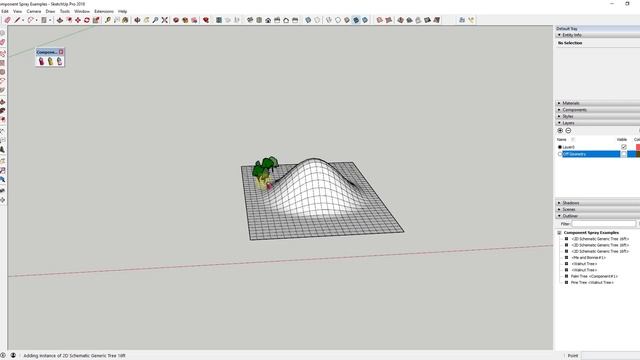This screenshot has height=360, width=640.
Task: Select the Wireframe face style
Action: point(329,20)
